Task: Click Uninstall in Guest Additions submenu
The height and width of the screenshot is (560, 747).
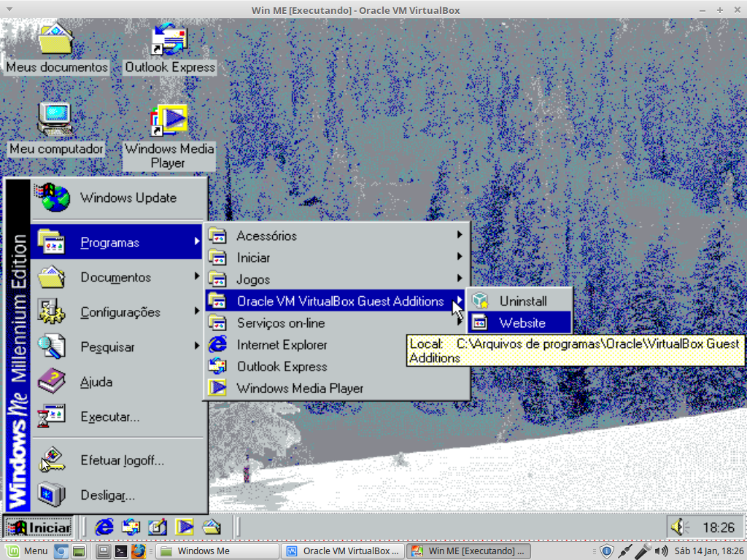Action: pyautogui.click(x=519, y=301)
